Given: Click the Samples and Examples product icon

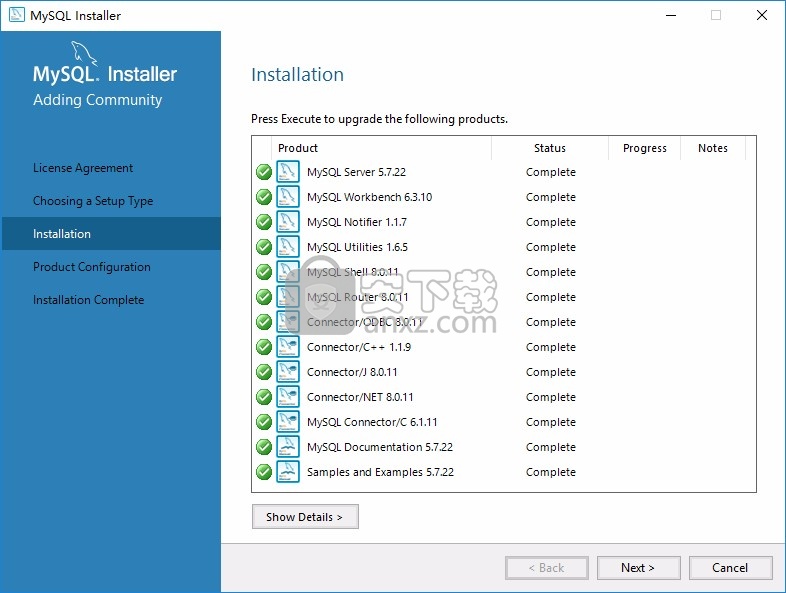Looking at the screenshot, I should tap(288, 472).
